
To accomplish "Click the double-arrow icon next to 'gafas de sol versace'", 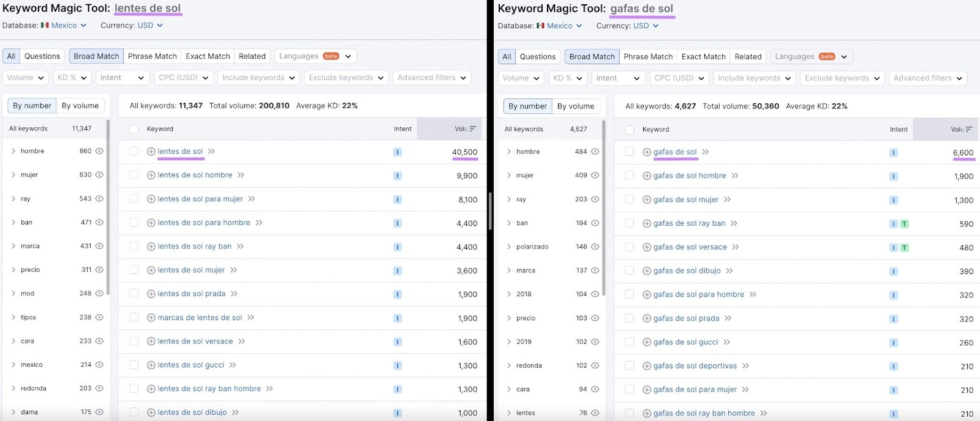I will click(736, 247).
